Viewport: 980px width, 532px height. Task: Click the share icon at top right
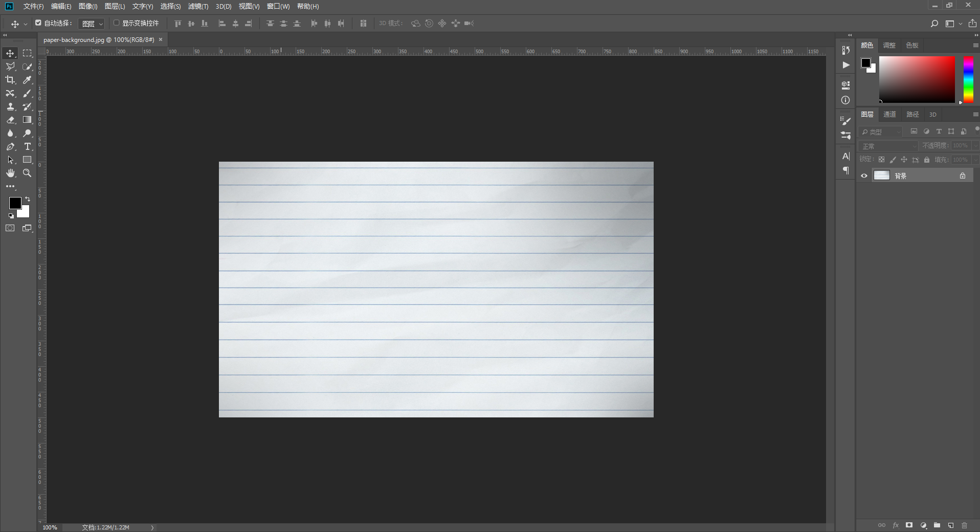972,24
